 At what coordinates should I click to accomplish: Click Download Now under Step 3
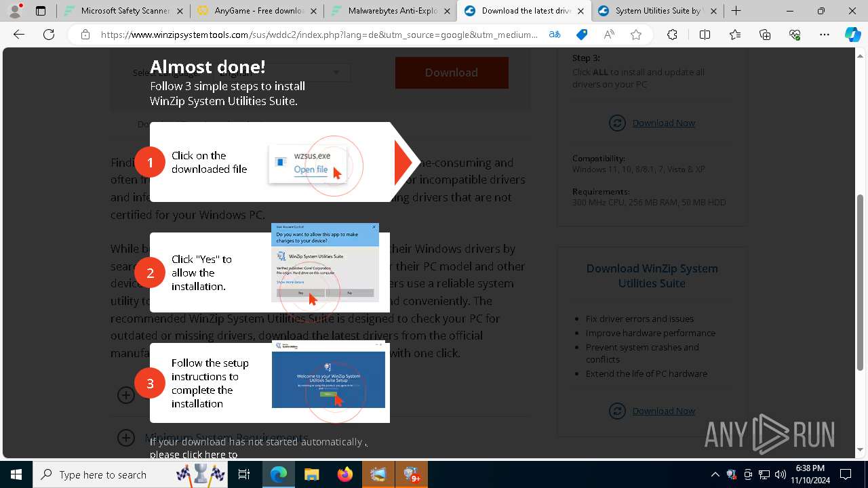click(663, 123)
